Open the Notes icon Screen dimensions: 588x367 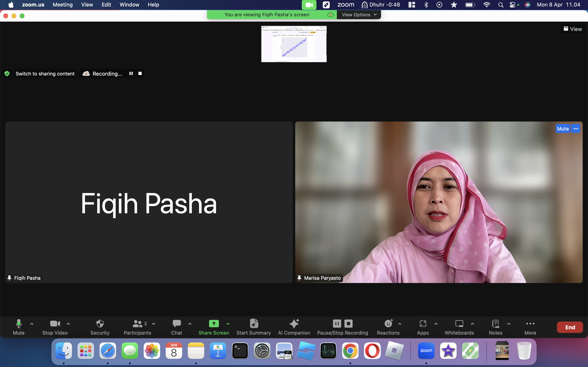pos(495,324)
